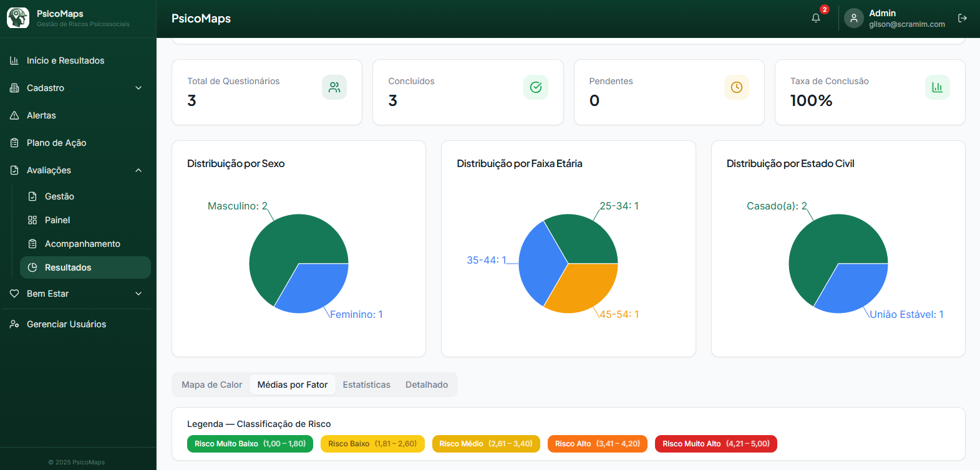Click the Admin user avatar icon

(x=853, y=18)
